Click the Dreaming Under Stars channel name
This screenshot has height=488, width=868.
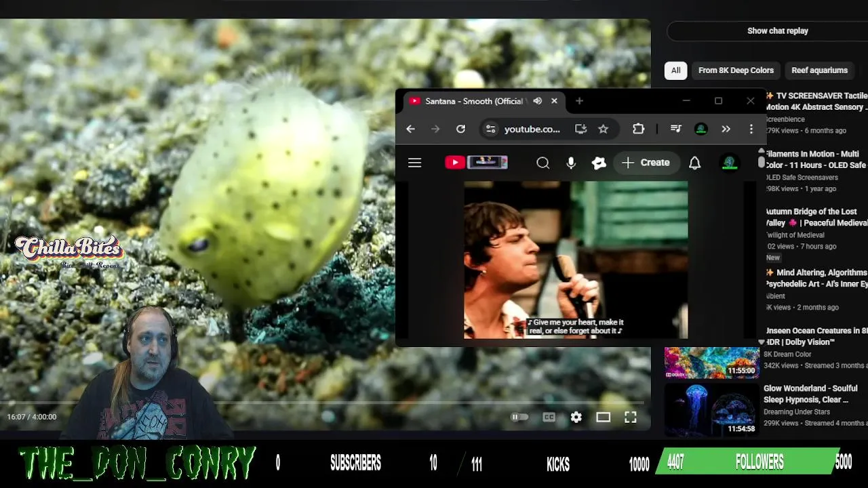click(797, 411)
